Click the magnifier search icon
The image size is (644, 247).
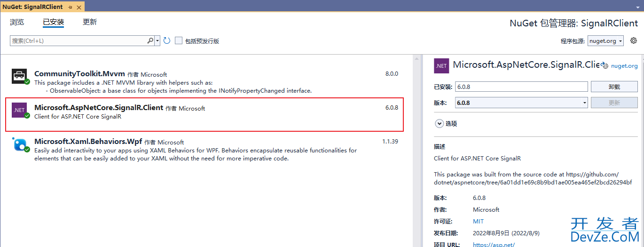[150, 41]
